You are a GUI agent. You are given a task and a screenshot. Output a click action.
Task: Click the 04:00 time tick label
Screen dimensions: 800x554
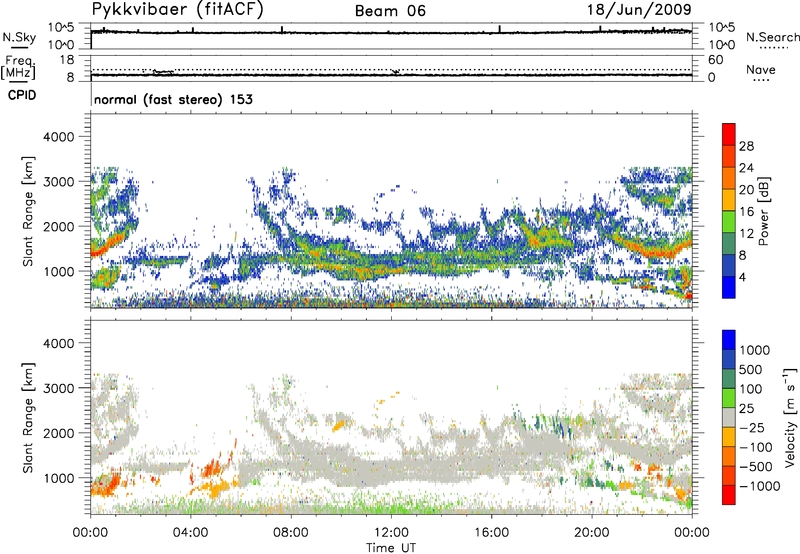click(190, 533)
